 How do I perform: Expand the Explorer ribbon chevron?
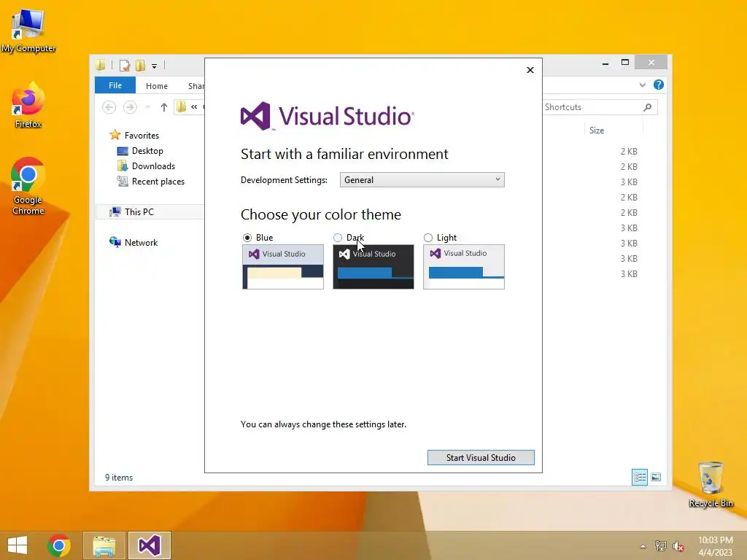coord(643,85)
